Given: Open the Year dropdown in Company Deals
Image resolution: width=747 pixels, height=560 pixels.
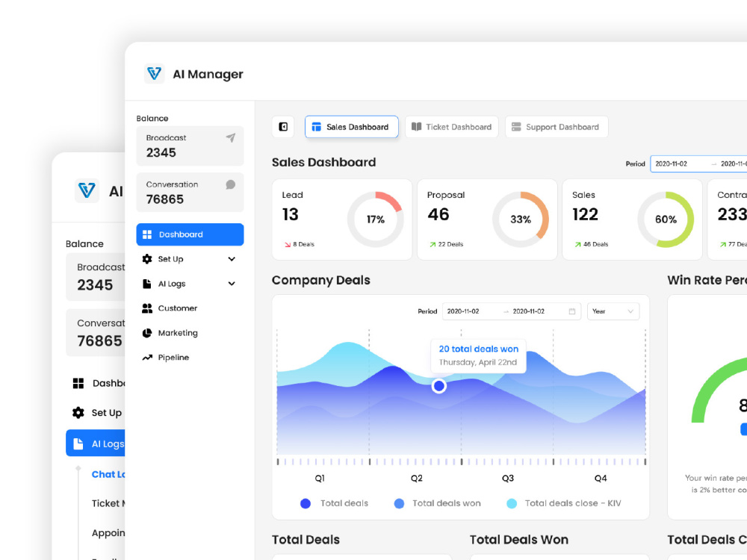Looking at the screenshot, I should tap(613, 311).
